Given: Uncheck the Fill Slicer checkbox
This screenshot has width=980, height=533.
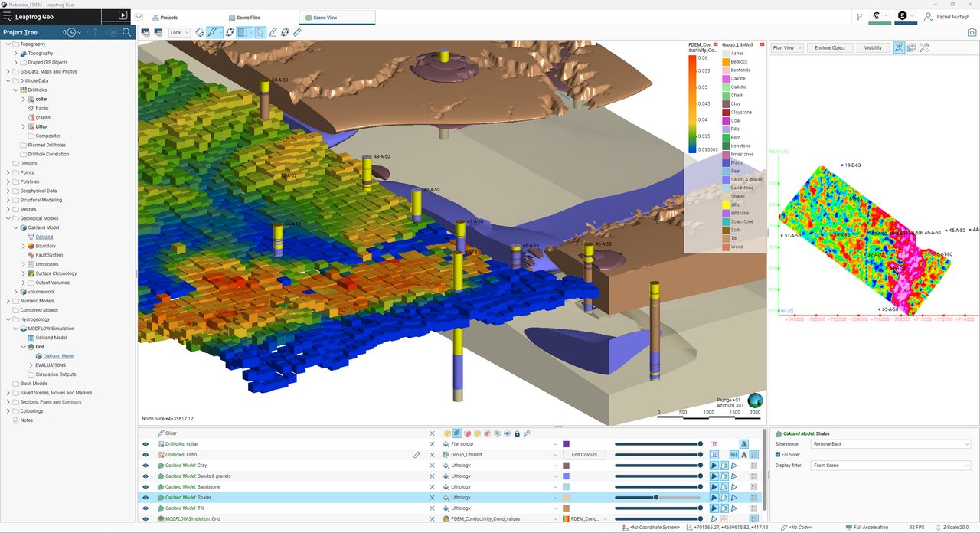Looking at the screenshot, I should (778, 455).
